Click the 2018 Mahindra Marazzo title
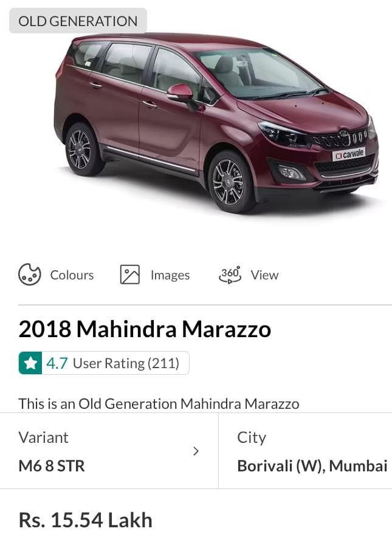Viewport: 392px width, 537px height. pyautogui.click(x=145, y=329)
